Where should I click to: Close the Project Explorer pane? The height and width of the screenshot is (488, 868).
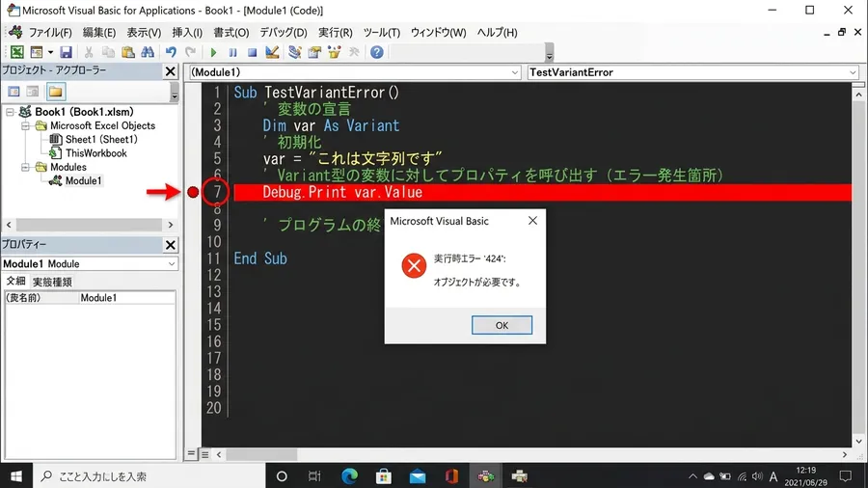point(171,71)
